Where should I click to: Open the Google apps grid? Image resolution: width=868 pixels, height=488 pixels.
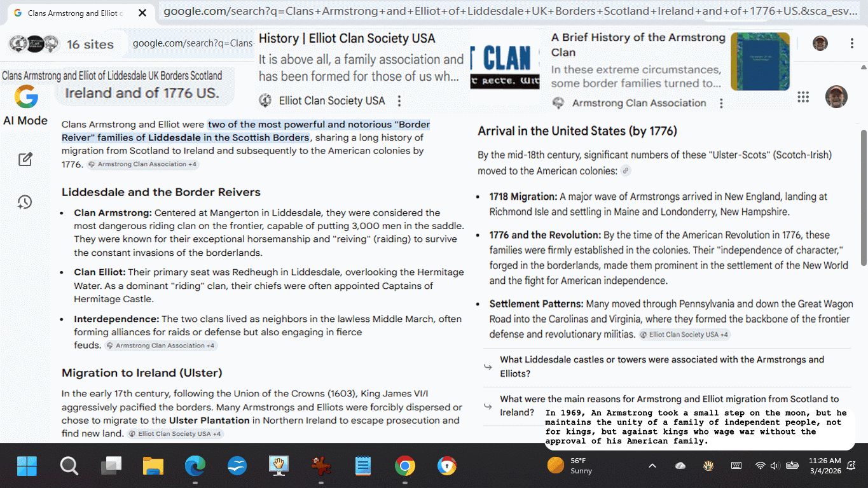803,97
